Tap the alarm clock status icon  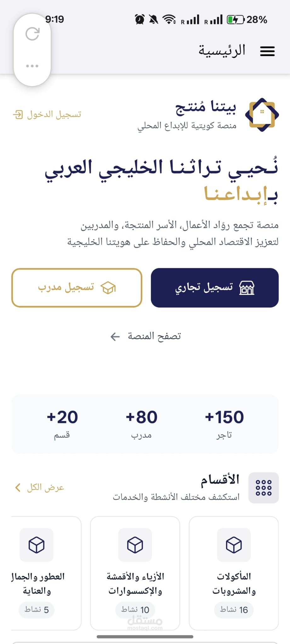click(139, 19)
